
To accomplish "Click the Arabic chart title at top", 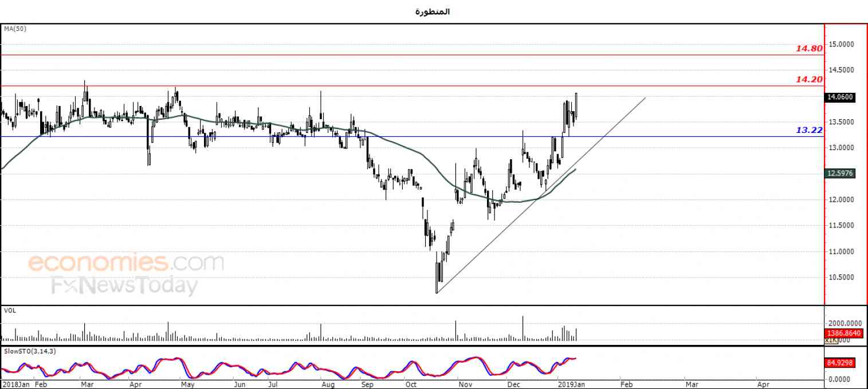I will coord(433,11).
